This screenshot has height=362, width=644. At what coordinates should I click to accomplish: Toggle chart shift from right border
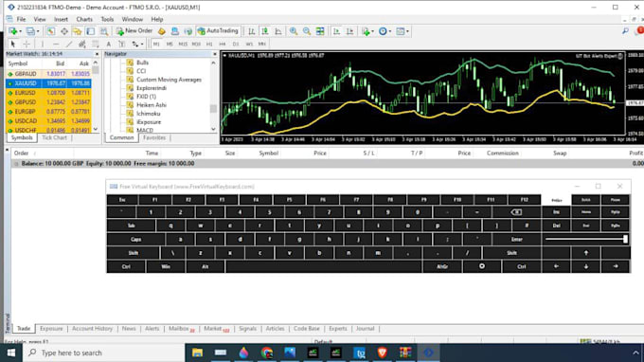[x=349, y=31]
